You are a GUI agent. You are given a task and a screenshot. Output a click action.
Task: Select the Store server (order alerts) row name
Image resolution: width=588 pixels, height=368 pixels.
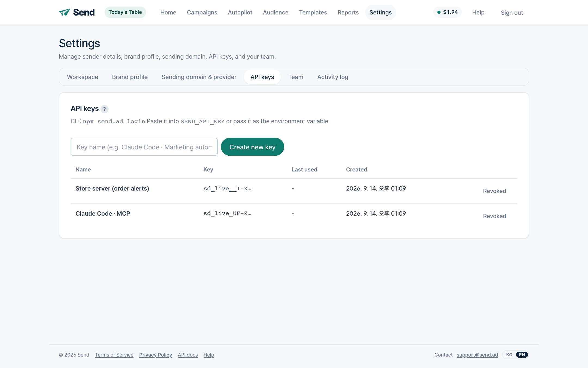click(x=112, y=189)
